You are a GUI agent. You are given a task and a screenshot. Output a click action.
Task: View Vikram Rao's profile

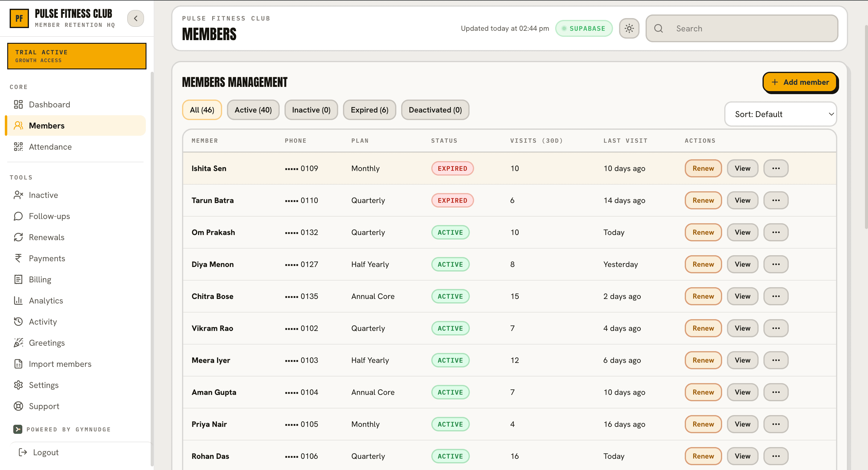coord(742,328)
